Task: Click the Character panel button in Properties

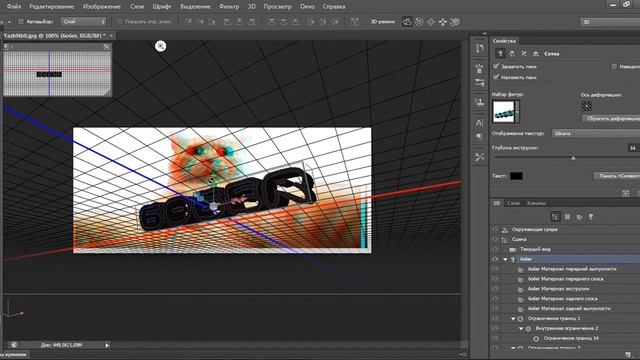Action: point(617,176)
